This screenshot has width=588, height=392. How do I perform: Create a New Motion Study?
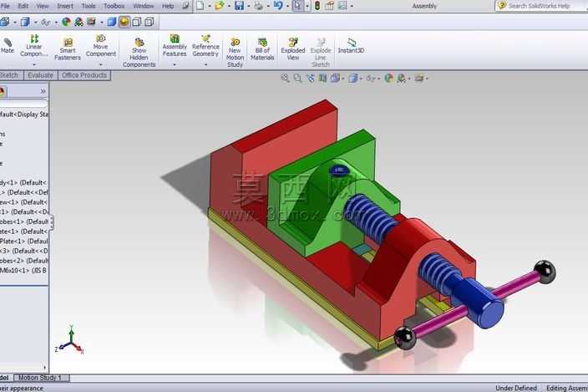click(236, 53)
